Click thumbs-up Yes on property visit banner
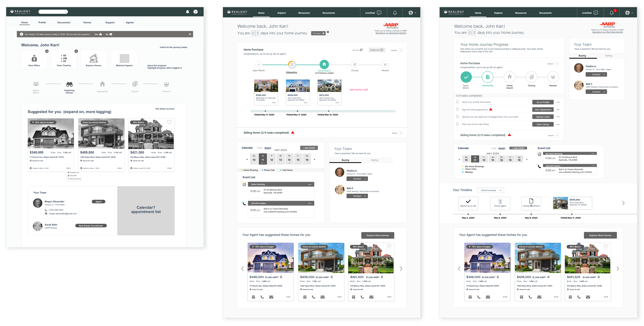Viewport: 644px width, 326px height. point(100,34)
